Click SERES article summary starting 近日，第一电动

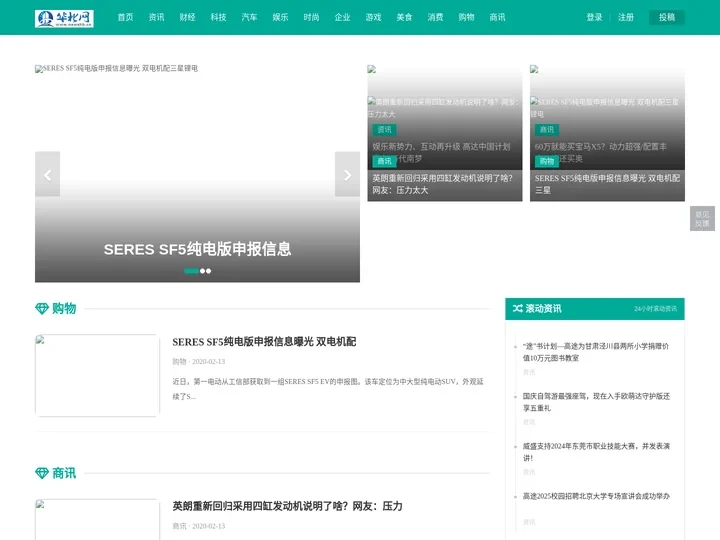click(328, 389)
